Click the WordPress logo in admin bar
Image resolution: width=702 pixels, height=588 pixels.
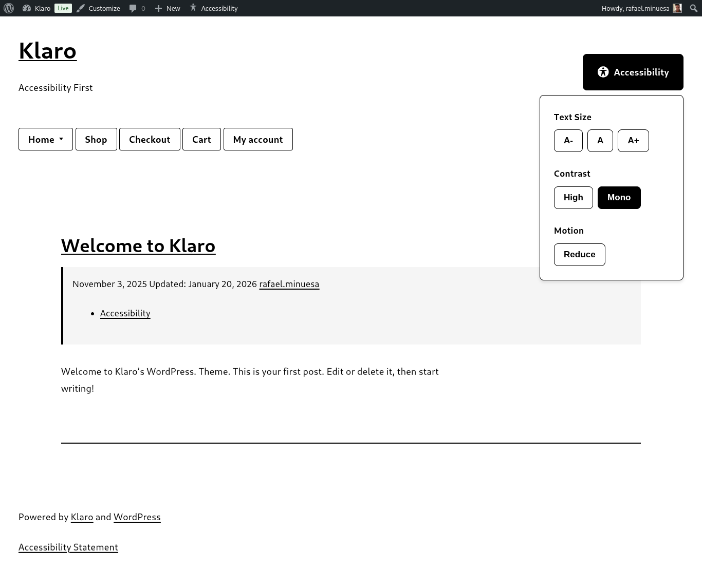point(9,8)
